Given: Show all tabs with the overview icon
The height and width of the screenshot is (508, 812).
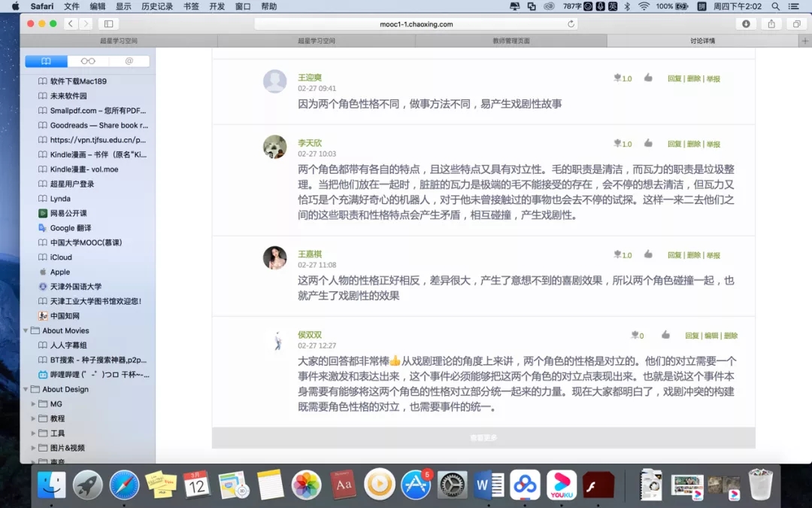Looking at the screenshot, I should coord(797,24).
